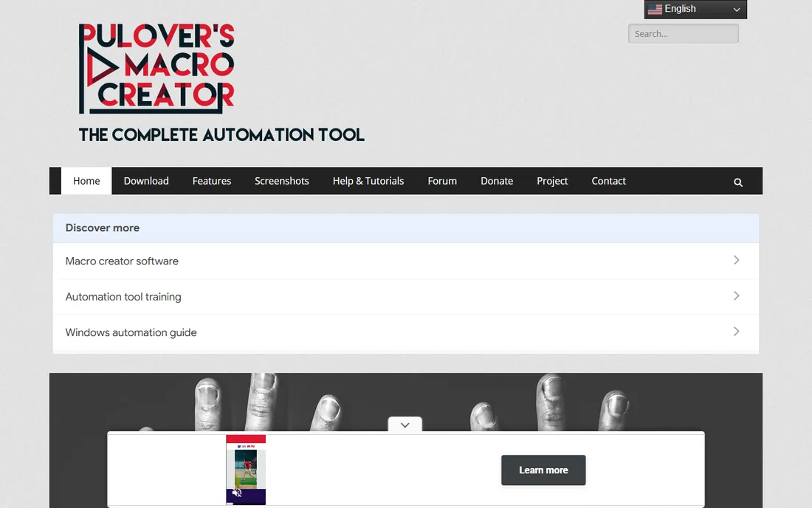Focus the Search... input field
Screen dimensions: 812x508
[683, 34]
